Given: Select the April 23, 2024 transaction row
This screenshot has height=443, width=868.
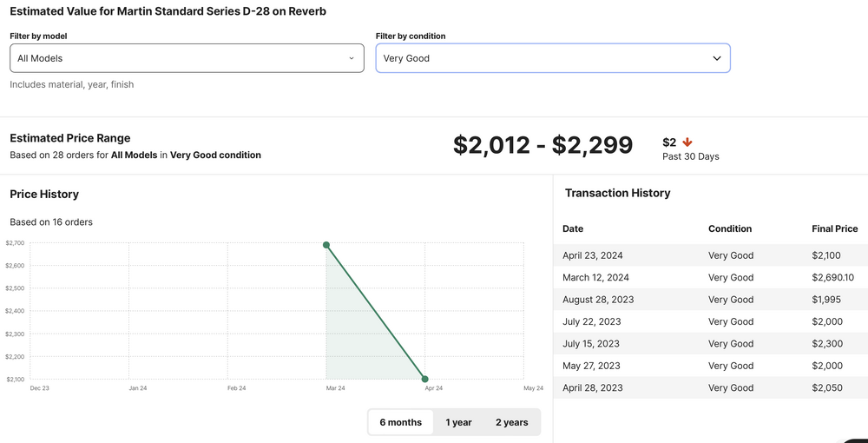Looking at the screenshot, I should click(x=710, y=255).
